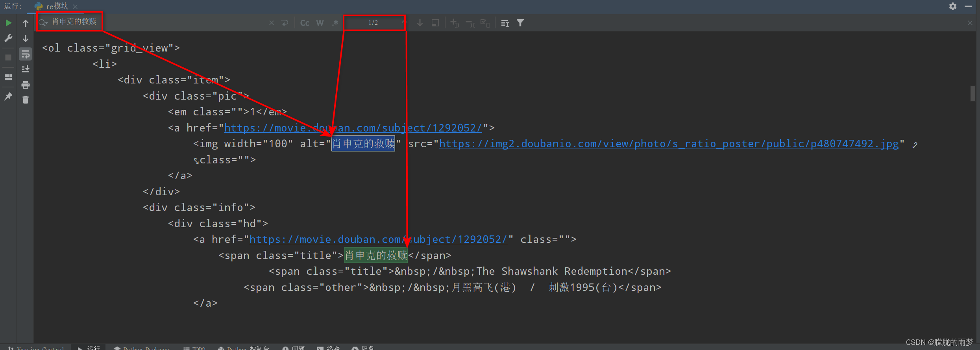
Task: Open run panel settings gear
Action: pos(953,6)
